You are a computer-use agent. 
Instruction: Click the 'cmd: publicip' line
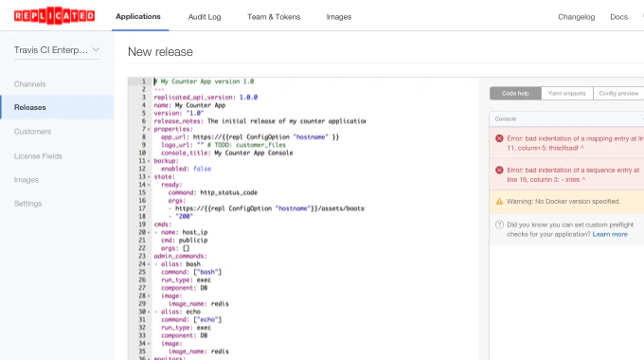185,241
